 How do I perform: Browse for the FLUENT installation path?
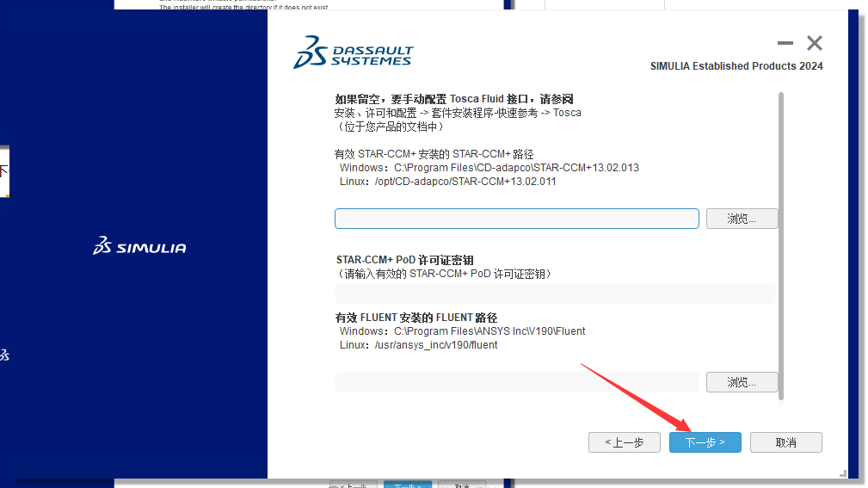click(x=742, y=382)
